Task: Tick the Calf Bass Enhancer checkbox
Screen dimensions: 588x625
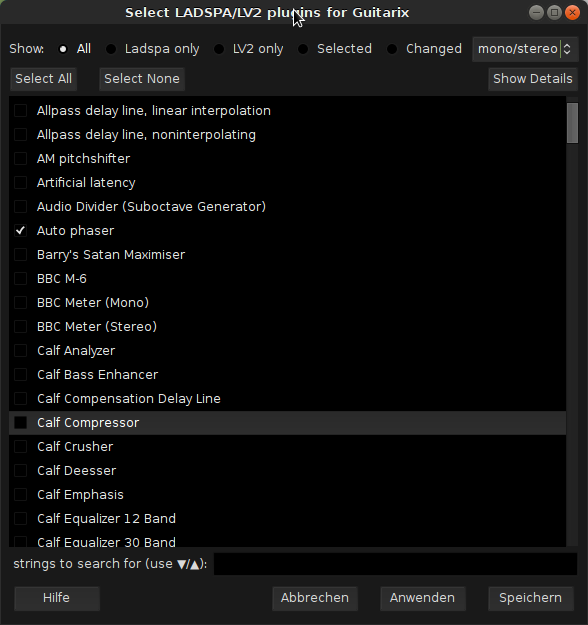Action: point(20,374)
